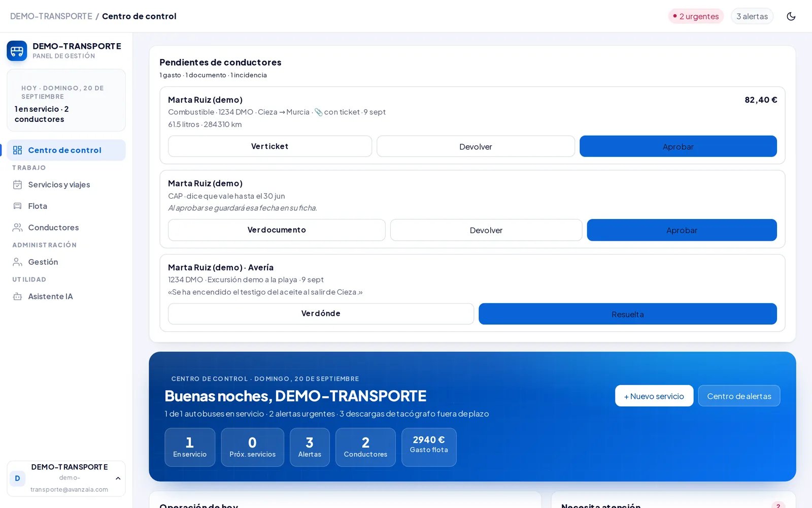Click the Conductores people icon

pos(17,227)
